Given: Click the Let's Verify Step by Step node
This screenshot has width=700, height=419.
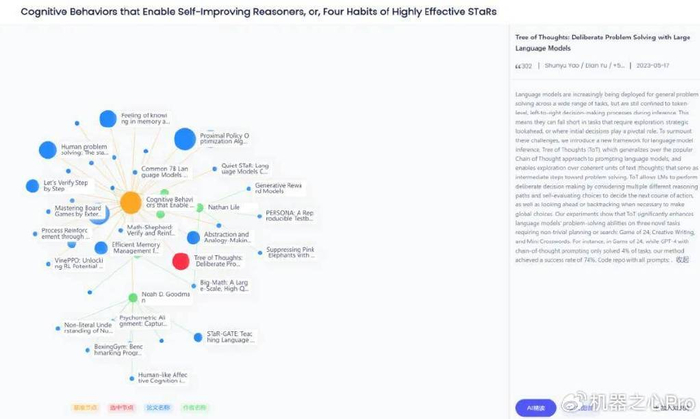Looking at the screenshot, I should (32, 186).
